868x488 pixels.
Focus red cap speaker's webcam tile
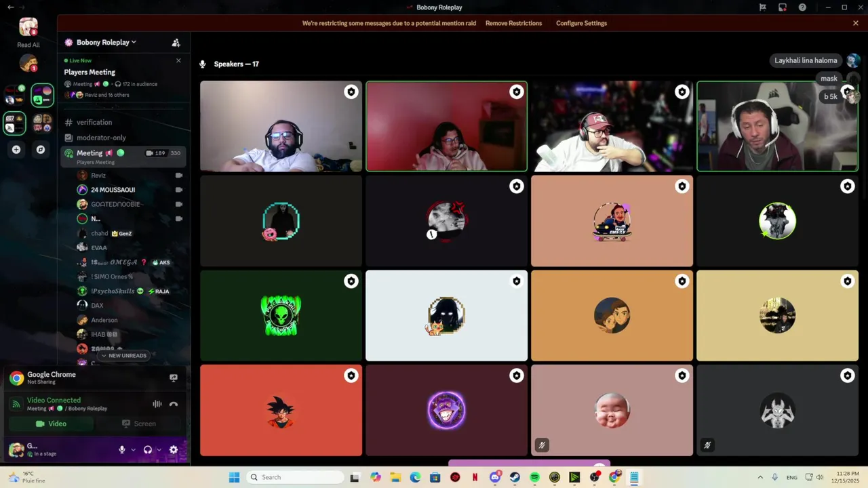(x=612, y=126)
